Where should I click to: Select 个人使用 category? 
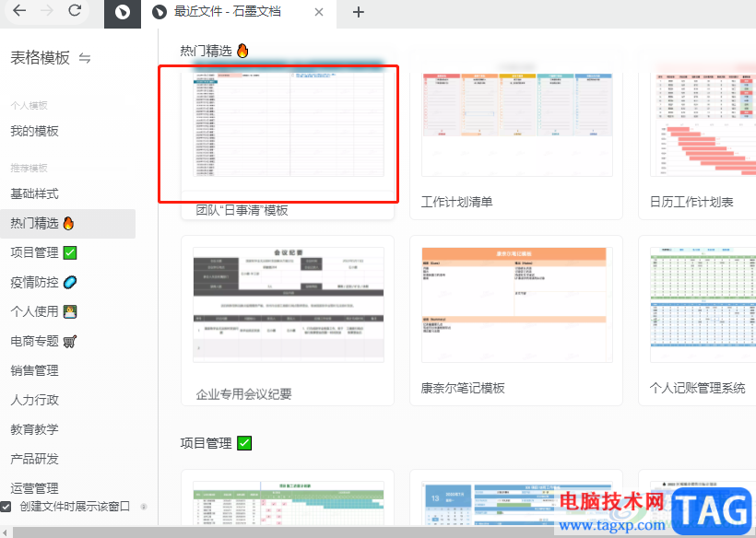click(x=43, y=311)
